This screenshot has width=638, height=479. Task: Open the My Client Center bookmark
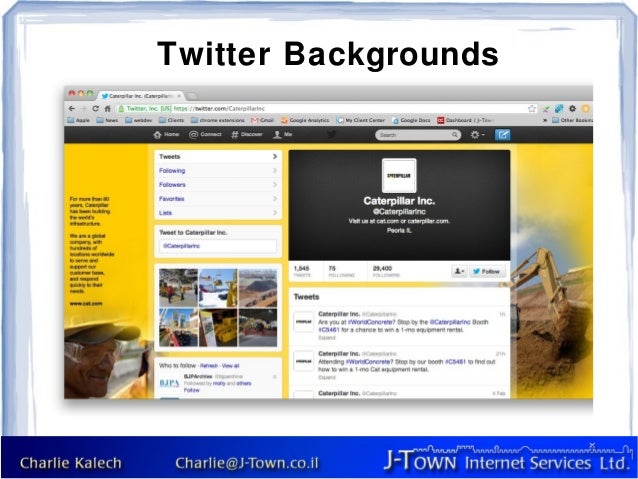click(361, 120)
